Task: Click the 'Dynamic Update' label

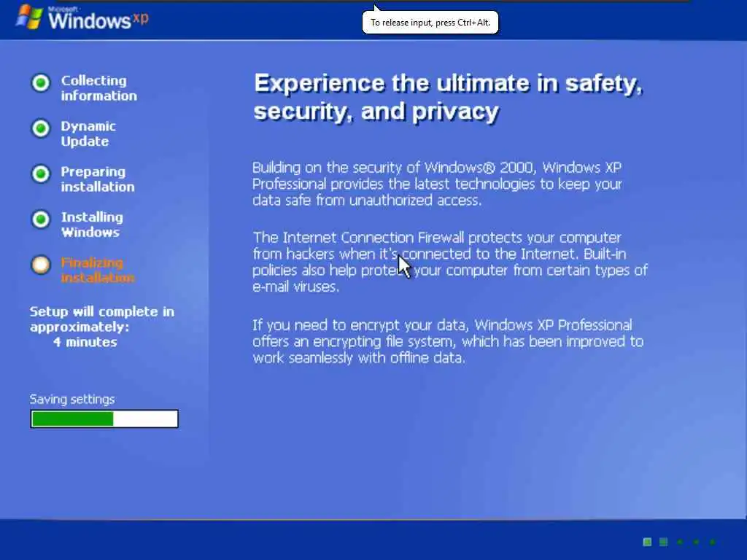Action: click(88, 134)
